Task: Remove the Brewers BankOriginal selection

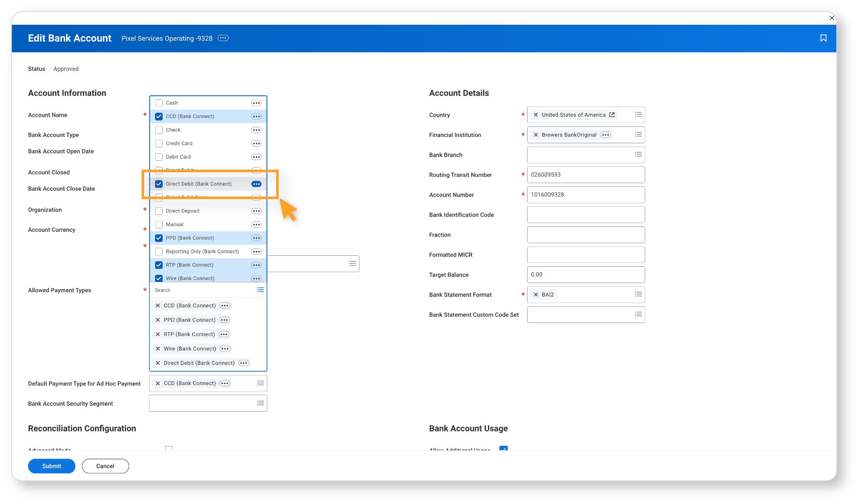Action: [536, 135]
